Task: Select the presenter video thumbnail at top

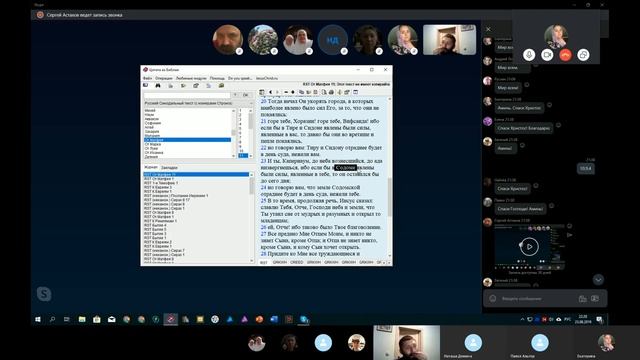Action: [449, 40]
